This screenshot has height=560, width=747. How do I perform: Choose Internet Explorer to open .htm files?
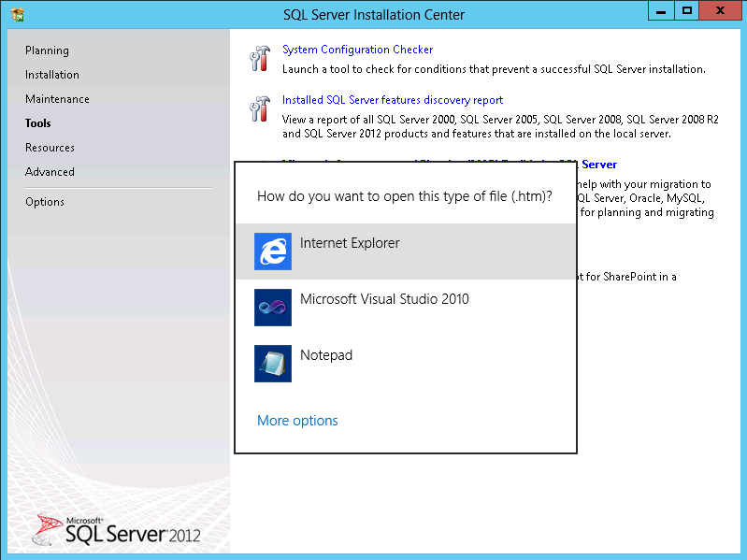pos(406,251)
